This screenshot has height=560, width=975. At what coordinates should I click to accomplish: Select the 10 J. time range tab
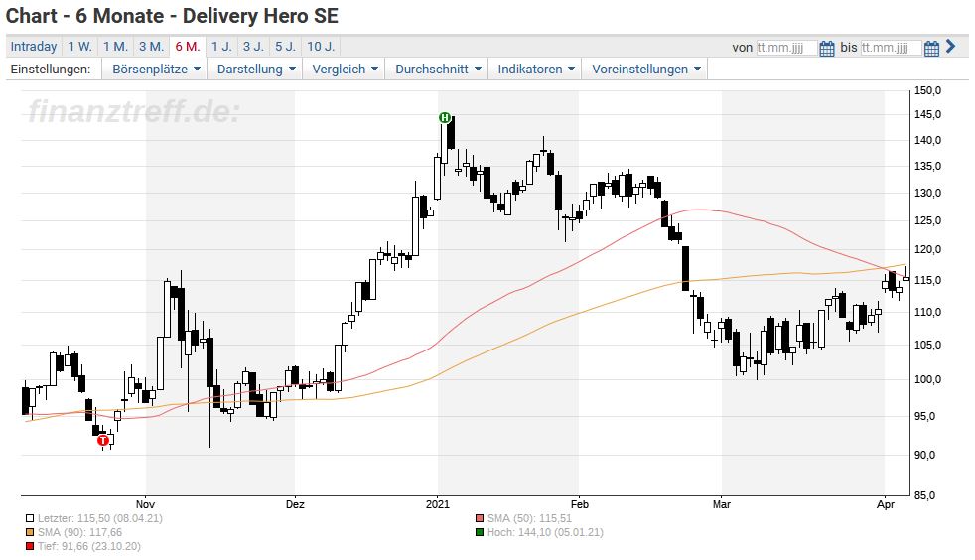point(321,46)
